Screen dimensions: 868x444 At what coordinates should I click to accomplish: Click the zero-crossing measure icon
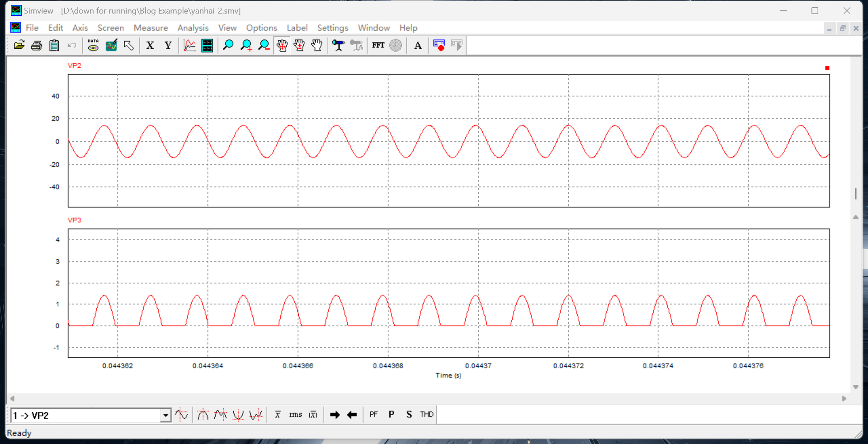point(181,415)
